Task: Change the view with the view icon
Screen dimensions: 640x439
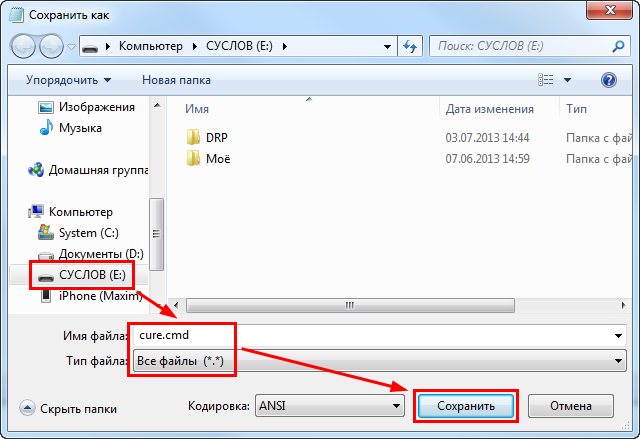Action: tap(546, 80)
